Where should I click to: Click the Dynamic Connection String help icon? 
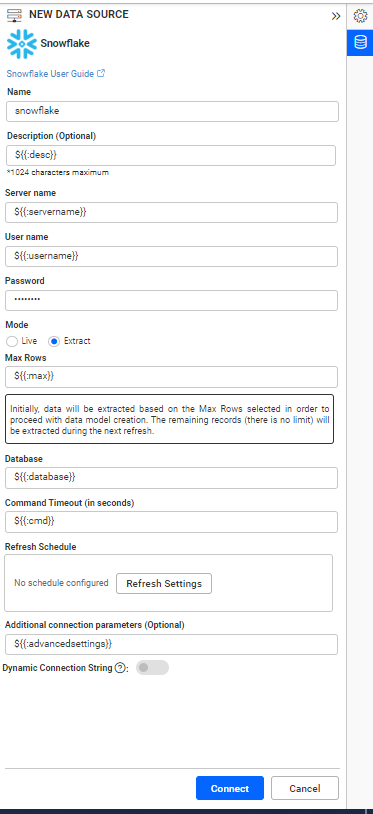pyautogui.click(x=120, y=668)
